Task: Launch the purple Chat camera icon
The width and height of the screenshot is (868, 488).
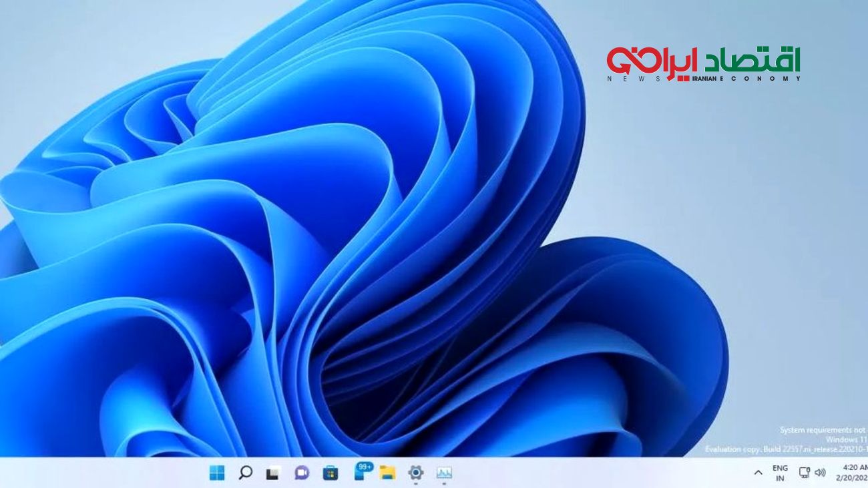Action: pyautogui.click(x=302, y=473)
